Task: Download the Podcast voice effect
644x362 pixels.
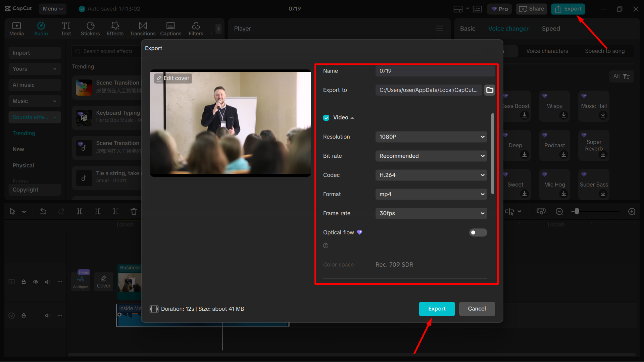Action: (563, 155)
